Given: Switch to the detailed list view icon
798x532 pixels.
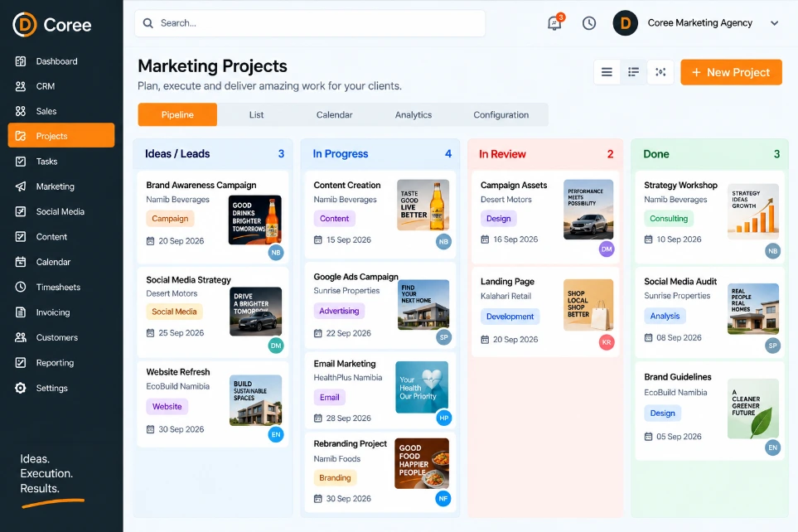Looking at the screenshot, I should coord(634,72).
